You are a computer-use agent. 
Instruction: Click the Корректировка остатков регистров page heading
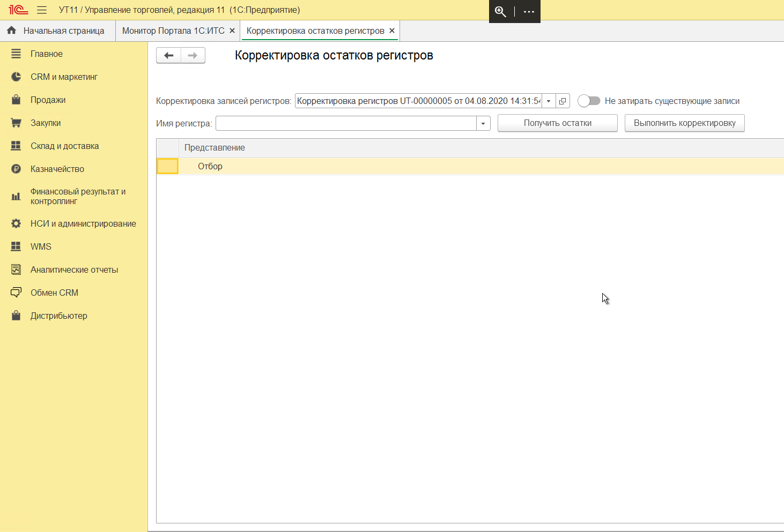334,55
